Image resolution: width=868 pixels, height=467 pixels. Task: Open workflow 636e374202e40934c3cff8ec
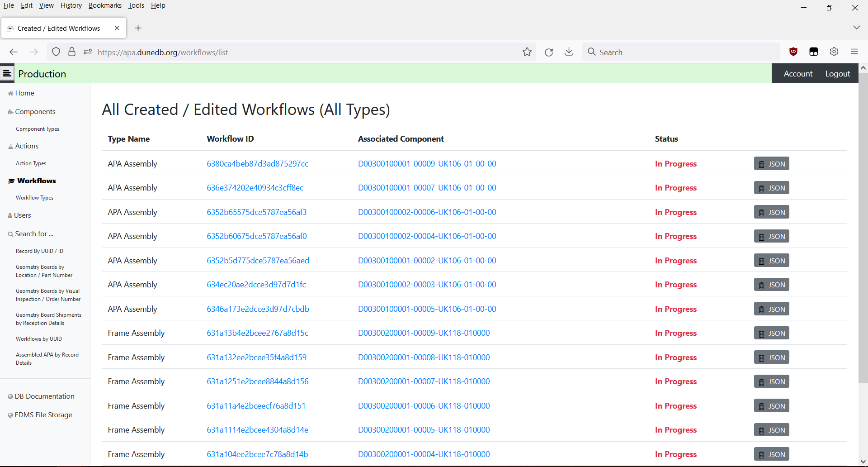click(255, 188)
